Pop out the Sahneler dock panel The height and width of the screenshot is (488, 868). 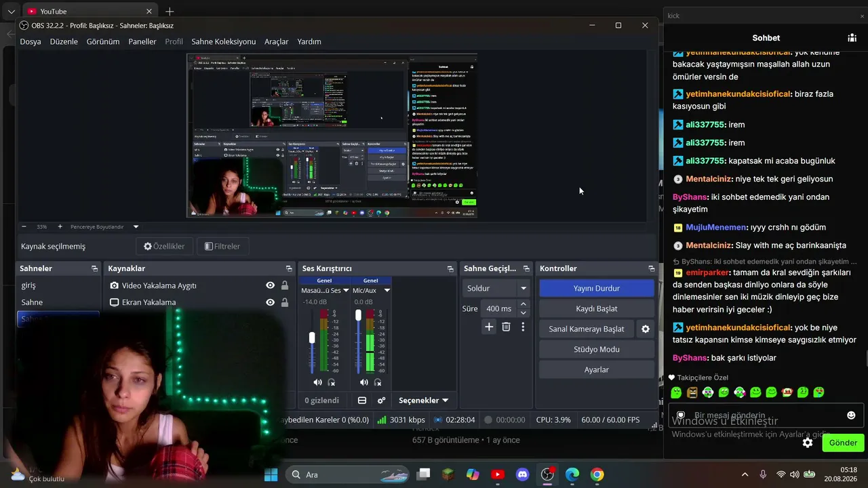[94, 269]
